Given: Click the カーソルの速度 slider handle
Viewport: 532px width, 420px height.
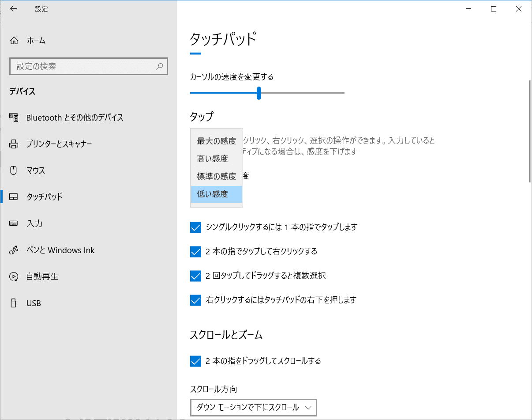Looking at the screenshot, I should (259, 93).
